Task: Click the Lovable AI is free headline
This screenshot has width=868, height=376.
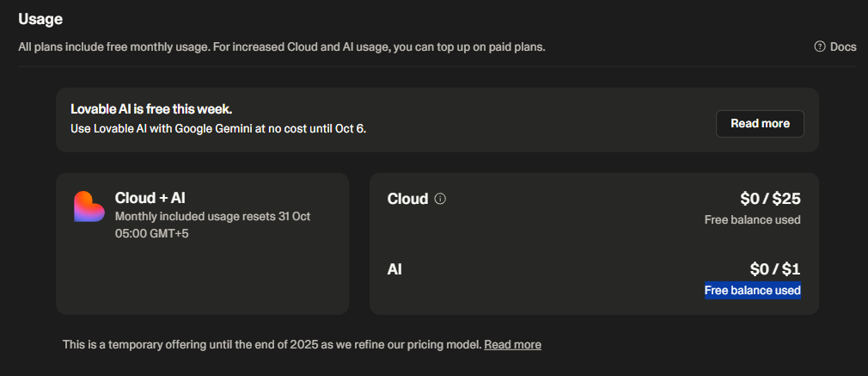Action: 151,109
